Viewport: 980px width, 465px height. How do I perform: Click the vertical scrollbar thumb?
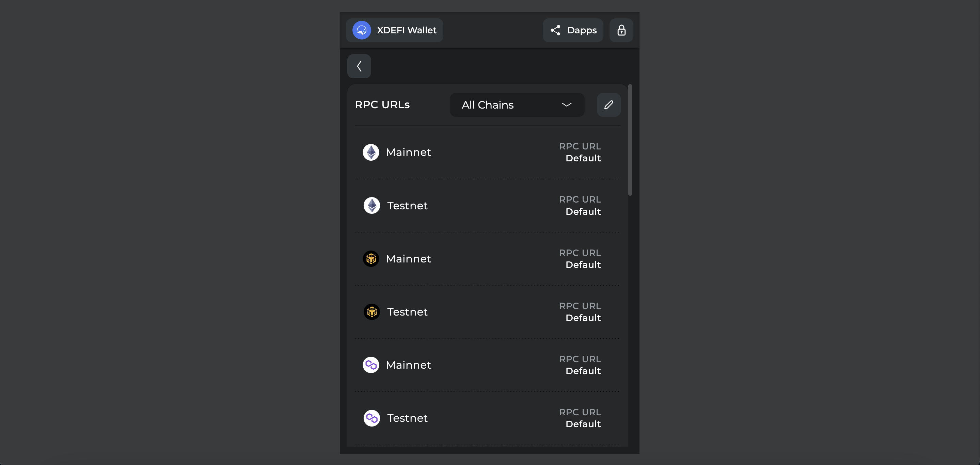click(x=630, y=140)
